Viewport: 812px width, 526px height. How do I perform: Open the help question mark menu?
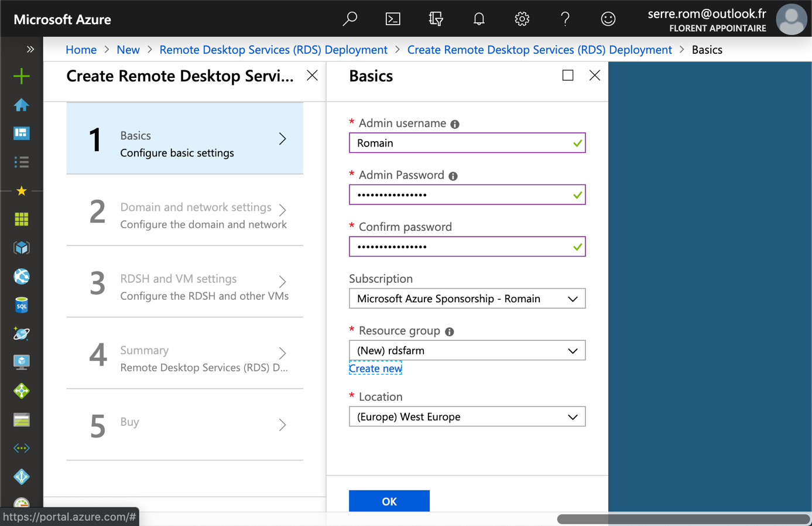(565, 19)
